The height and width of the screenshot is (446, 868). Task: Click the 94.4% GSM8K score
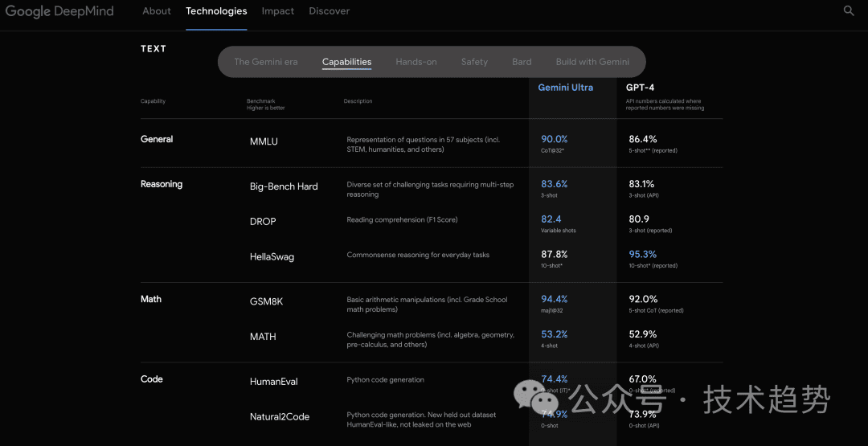(x=554, y=300)
